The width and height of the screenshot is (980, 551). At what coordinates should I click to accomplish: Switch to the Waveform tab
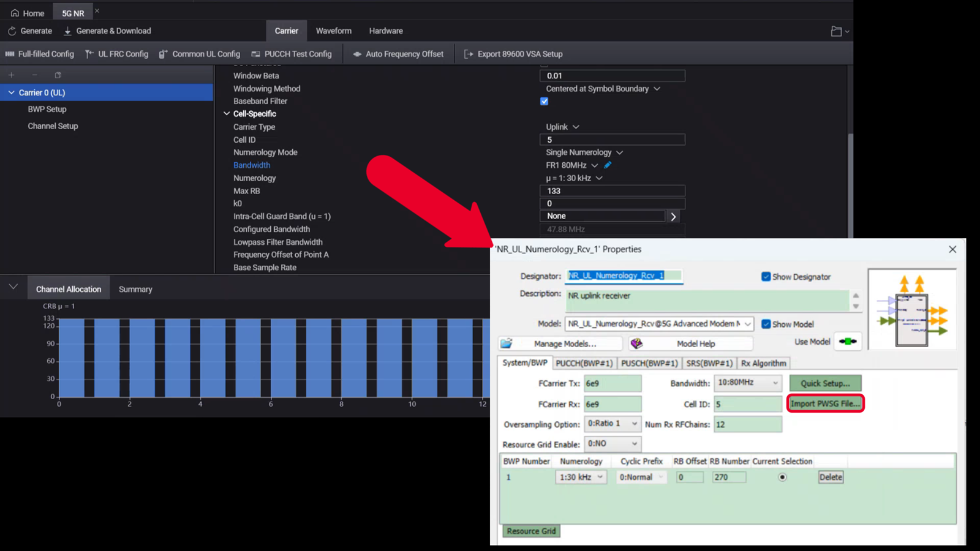333,31
